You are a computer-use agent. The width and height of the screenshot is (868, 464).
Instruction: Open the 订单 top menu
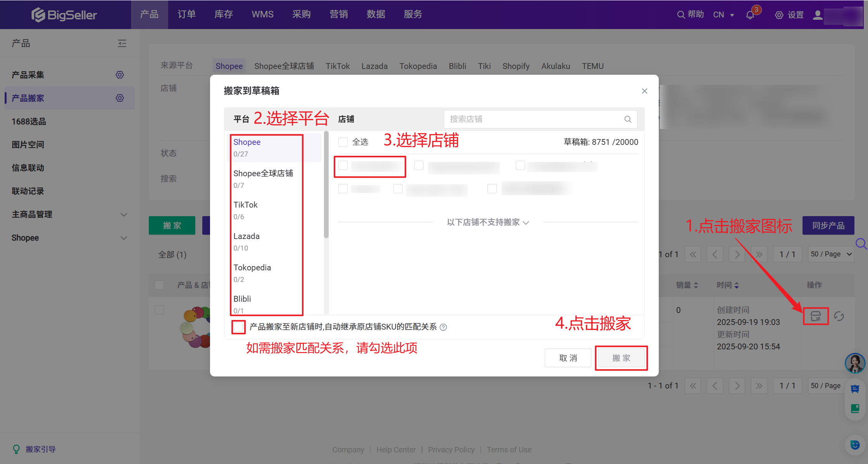click(186, 14)
